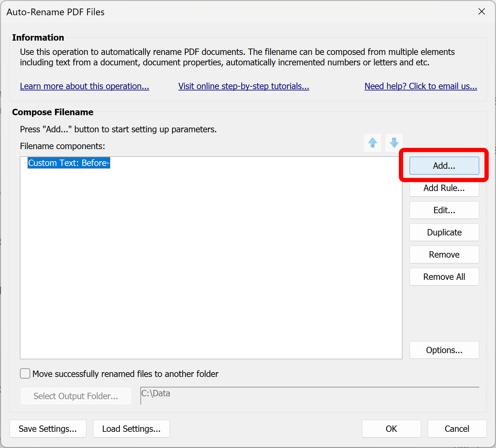Click the C:\Data output folder field
Viewport: 496px width, 448px height.
(310, 396)
